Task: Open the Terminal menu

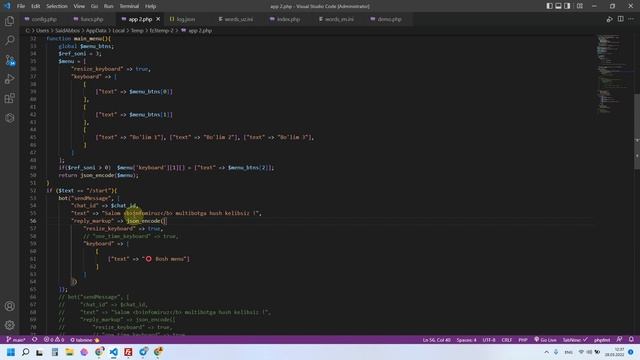Action: (x=129, y=6)
